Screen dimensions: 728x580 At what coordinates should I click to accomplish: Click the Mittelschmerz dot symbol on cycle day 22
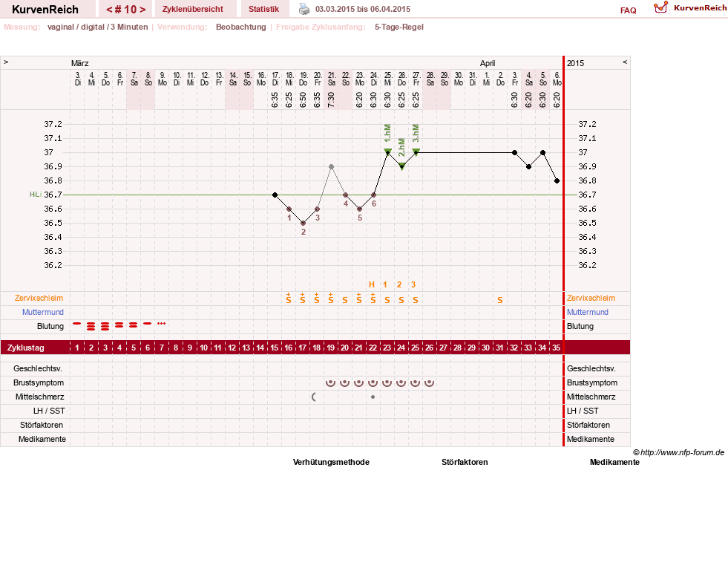[373, 397]
